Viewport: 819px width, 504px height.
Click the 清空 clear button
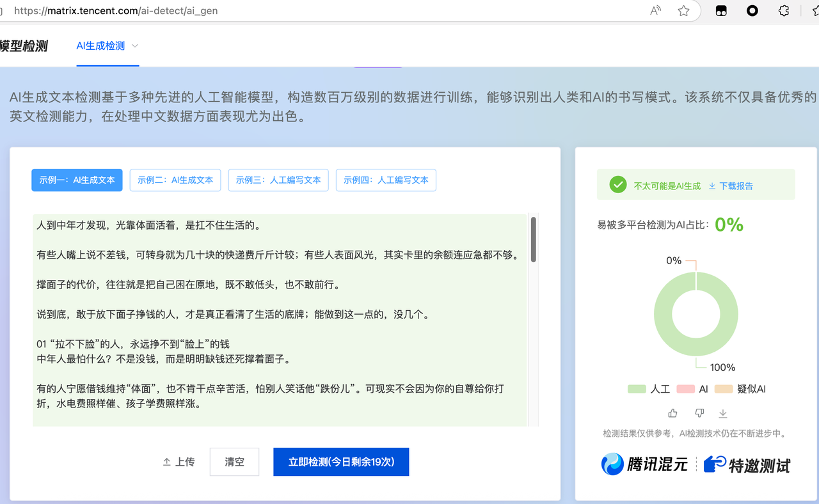(x=234, y=462)
